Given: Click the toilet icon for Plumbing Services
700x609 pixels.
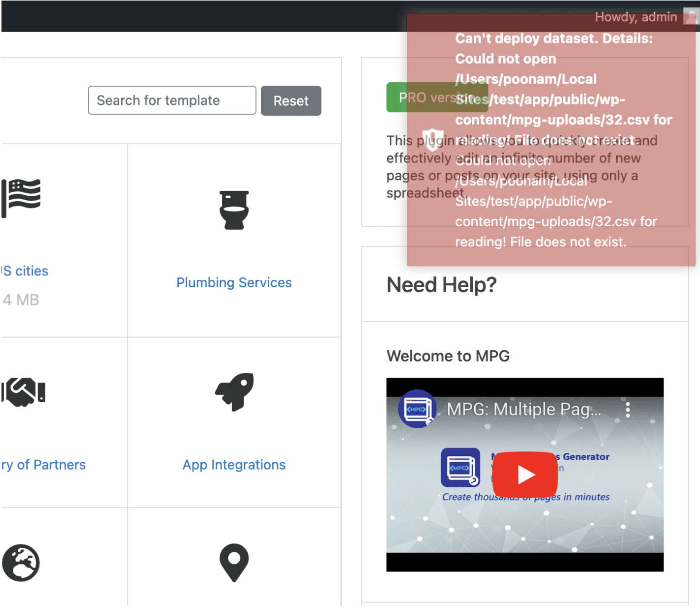Looking at the screenshot, I should tap(234, 210).
